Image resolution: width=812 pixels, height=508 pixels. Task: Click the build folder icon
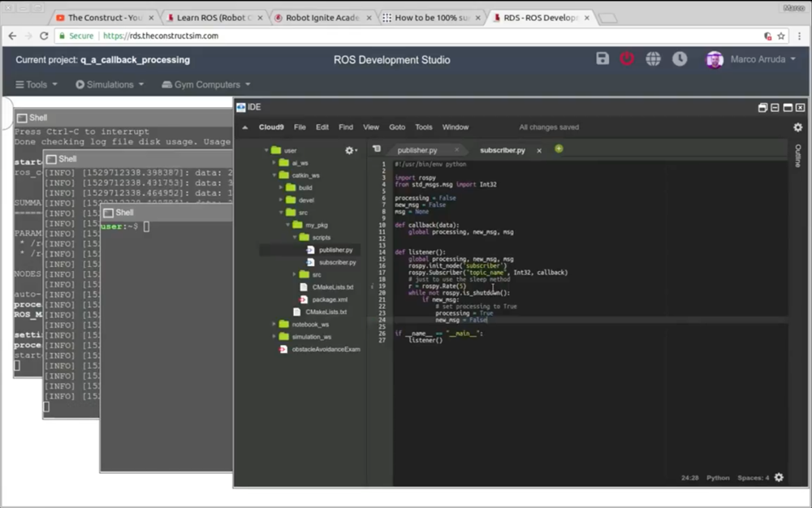click(291, 187)
